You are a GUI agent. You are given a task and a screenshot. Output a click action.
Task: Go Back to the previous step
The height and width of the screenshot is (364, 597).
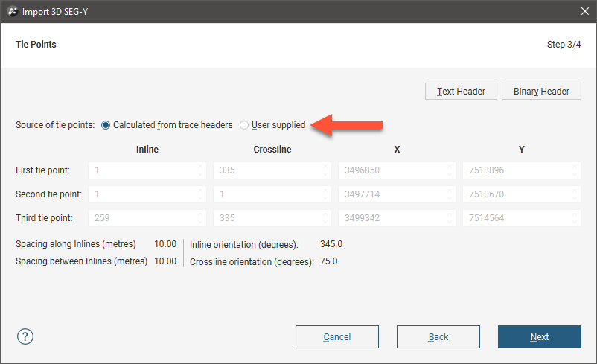point(438,337)
